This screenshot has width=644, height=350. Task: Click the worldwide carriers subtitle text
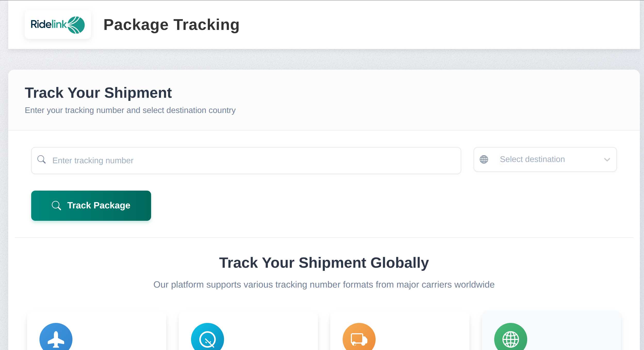[324, 284]
